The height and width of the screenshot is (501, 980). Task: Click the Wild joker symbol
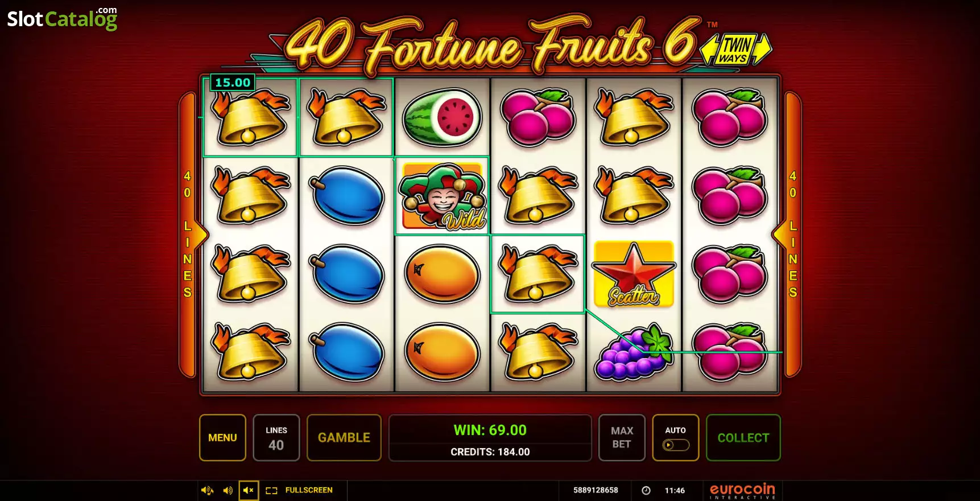443,196
